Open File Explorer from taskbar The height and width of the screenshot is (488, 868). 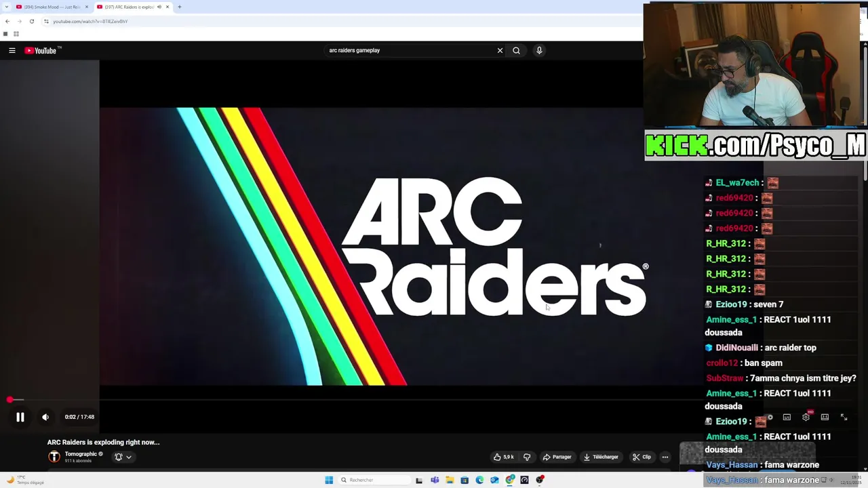(450, 480)
